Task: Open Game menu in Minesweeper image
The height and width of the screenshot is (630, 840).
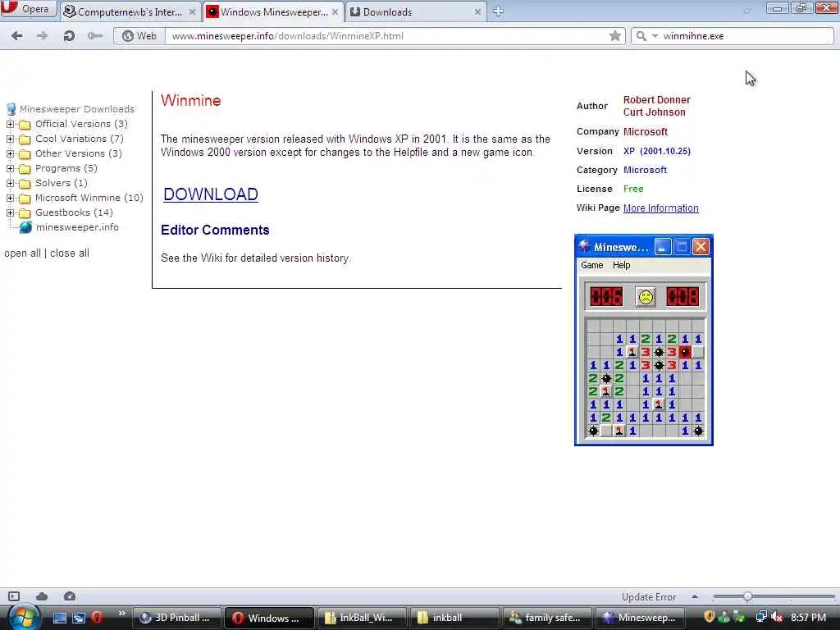Action: [592, 265]
